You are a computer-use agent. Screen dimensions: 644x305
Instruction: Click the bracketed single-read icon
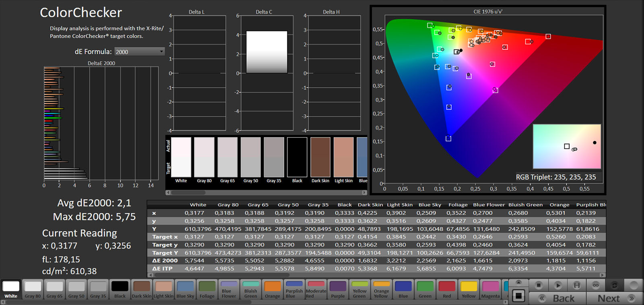pos(576,285)
